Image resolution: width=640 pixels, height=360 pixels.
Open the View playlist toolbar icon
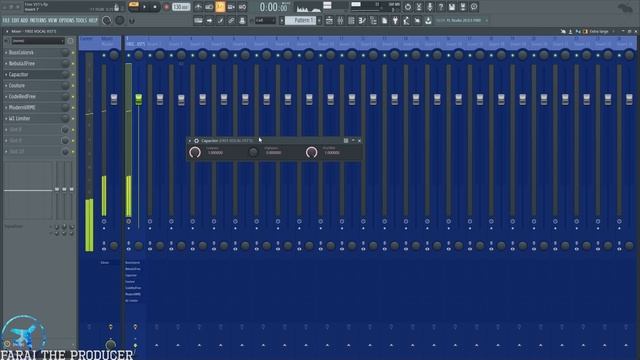coord(329,20)
